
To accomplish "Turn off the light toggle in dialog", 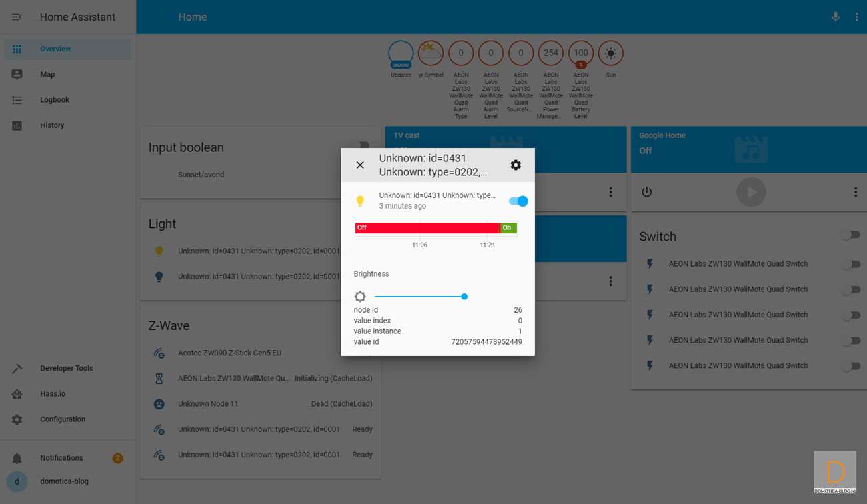I will (x=518, y=201).
